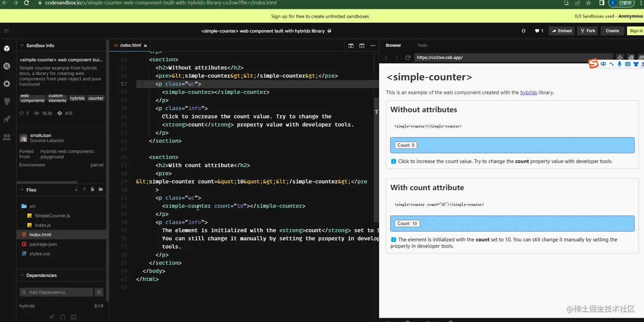This screenshot has width=644, height=322.
Task: Select index.html in file tree
Action: pyautogui.click(x=61, y=235)
